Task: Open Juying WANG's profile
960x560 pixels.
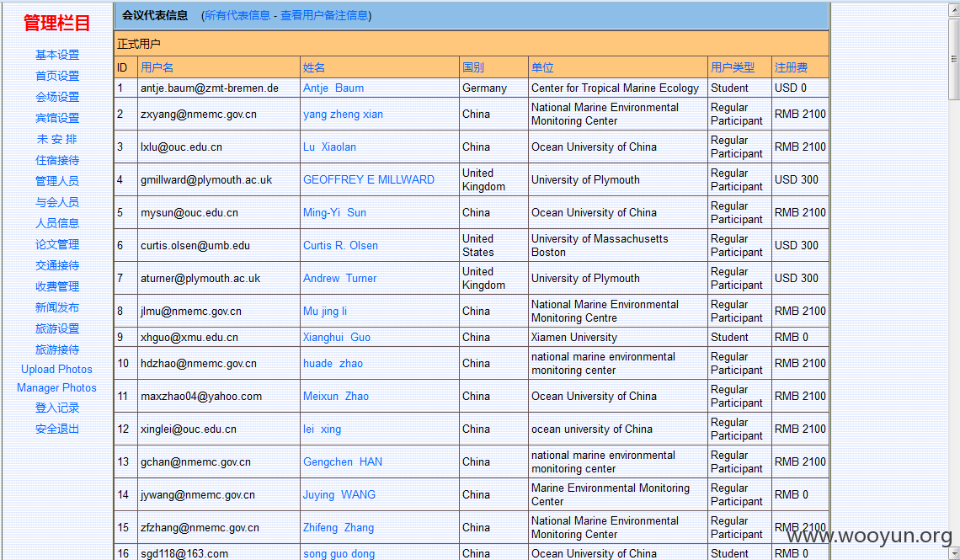Action: [x=339, y=495]
